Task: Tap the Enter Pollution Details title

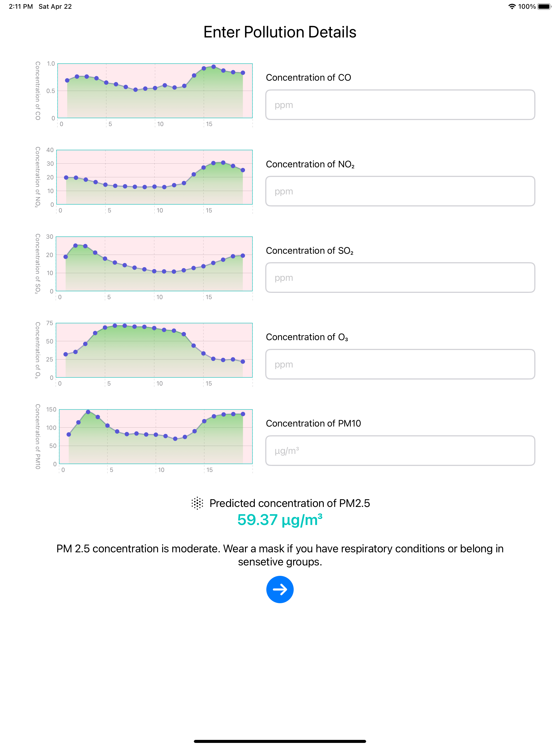Action: (x=280, y=32)
